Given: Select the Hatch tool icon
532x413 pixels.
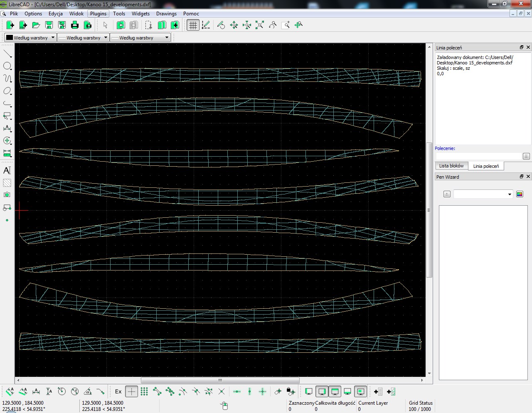Looking at the screenshot, I should pos(7,183).
